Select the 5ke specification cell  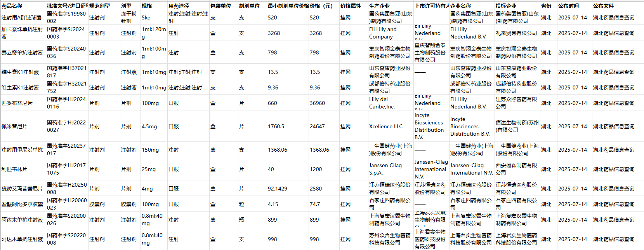point(154,17)
